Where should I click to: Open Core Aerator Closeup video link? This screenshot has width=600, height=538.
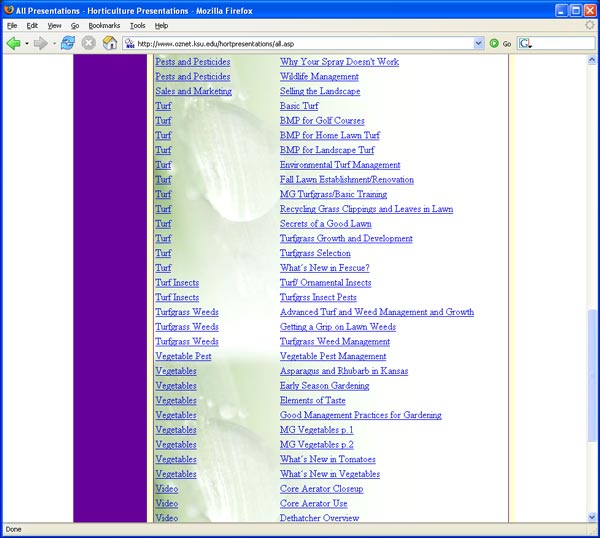[321, 489]
